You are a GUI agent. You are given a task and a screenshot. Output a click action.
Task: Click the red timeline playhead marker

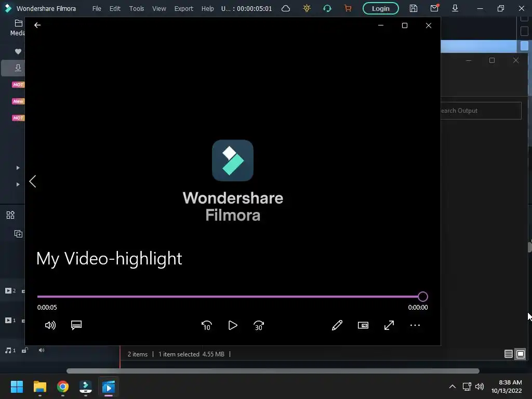pyautogui.click(x=120, y=356)
